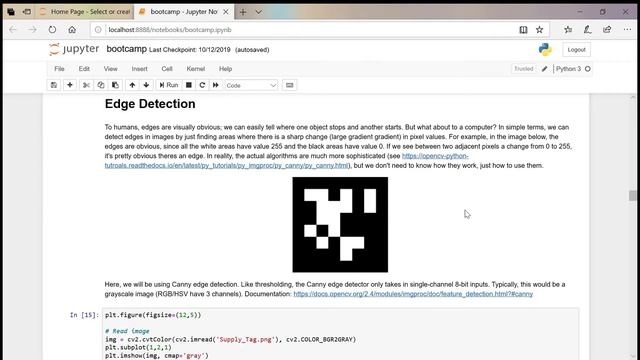Save notebook with the floppy disk icon
The width and height of the screenshot is (640, 360).
coord(54,85)
